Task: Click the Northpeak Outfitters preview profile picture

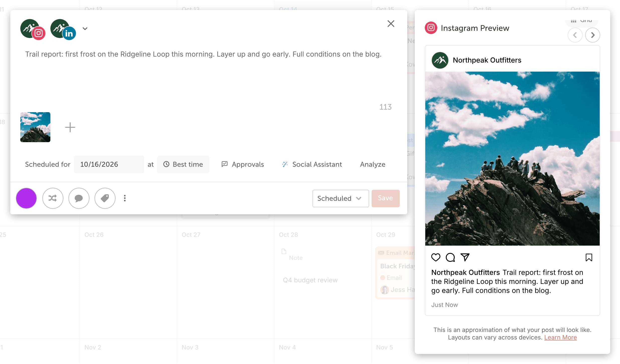Action: (440, 60)
